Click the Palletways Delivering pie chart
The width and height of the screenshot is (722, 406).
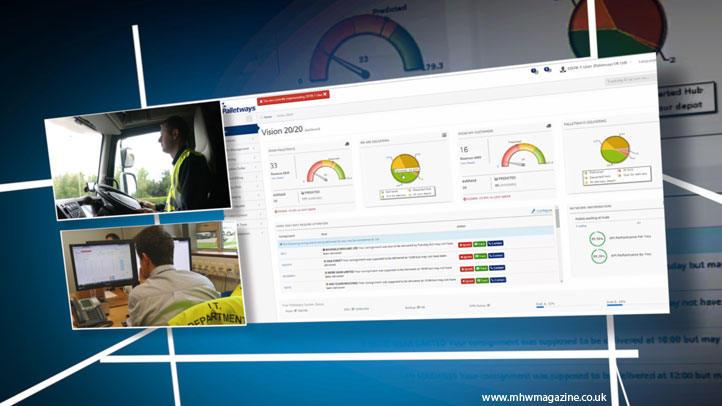click(x=615, y=149)
